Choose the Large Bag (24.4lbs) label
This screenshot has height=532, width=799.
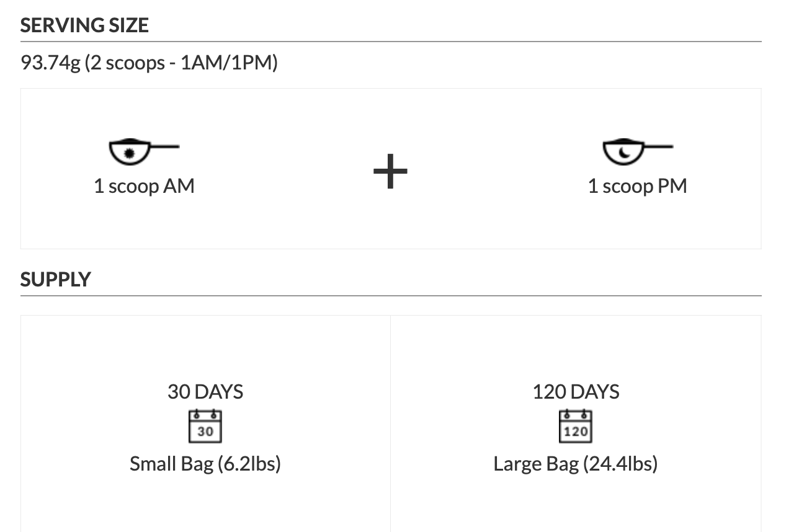pos(576,464)
